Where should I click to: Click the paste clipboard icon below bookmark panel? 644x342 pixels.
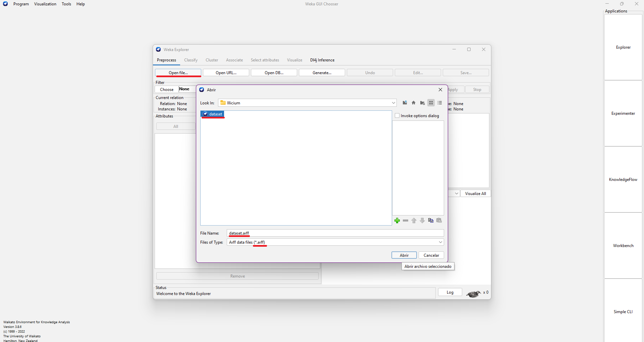point(439,221)
